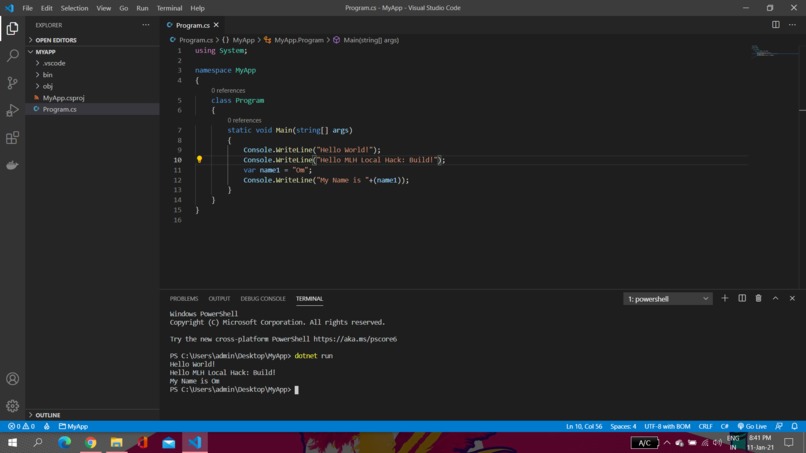Open Google Chrome from the taskbar
Image resolution: width=806 pixels, height=453 pixels.
[90, 443]
